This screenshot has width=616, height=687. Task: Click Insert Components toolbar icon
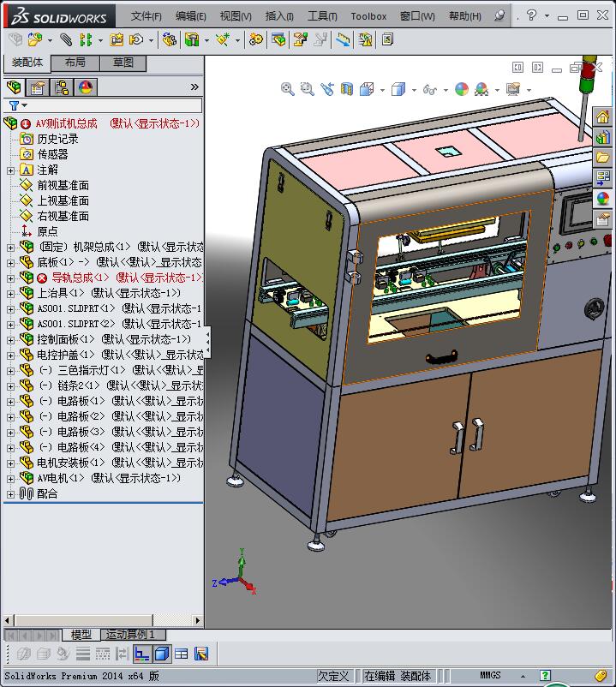(x=34, y=40)
